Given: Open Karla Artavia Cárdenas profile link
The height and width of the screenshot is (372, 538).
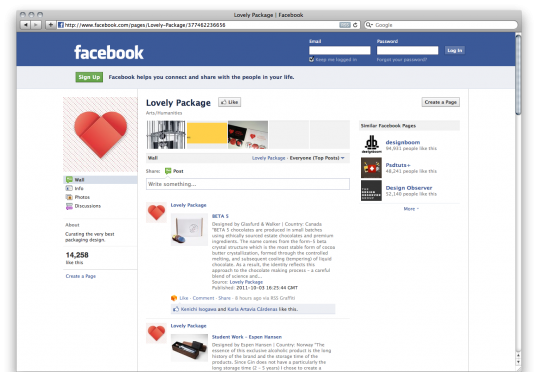Looking at the screenshot, I should (252, 309).
